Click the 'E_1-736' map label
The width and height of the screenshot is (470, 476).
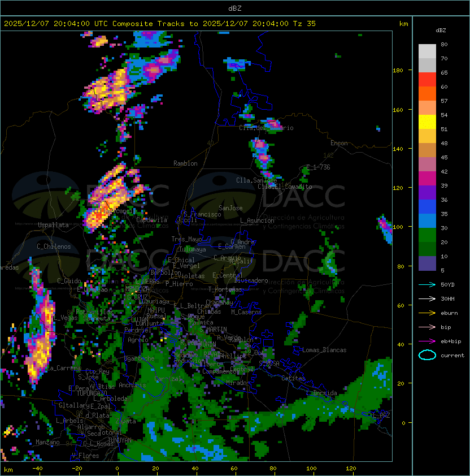pos(318,167)
